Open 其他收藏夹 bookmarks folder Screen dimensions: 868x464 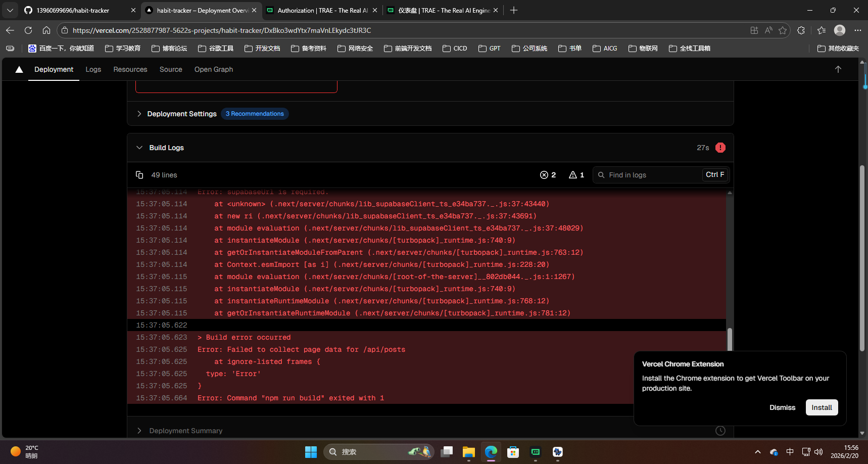click(x=838, y=49)
